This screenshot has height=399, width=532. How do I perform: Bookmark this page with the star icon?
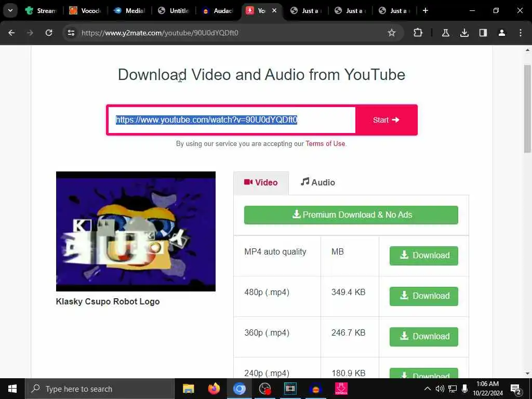[392, 33]
